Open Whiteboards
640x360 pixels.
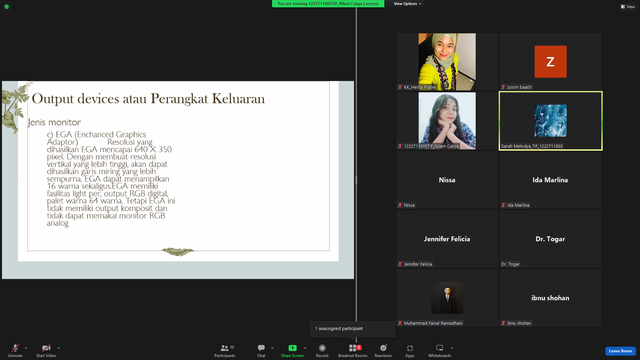440,350
